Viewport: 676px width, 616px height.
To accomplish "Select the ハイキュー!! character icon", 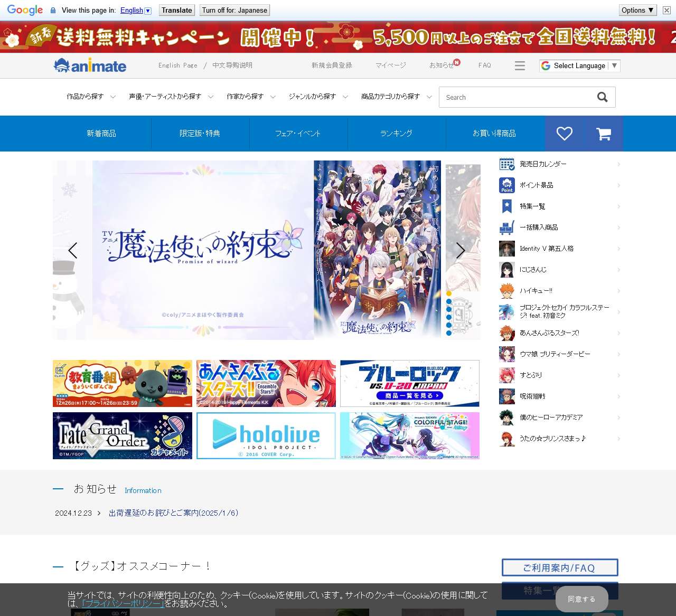I will coord(507,291).
